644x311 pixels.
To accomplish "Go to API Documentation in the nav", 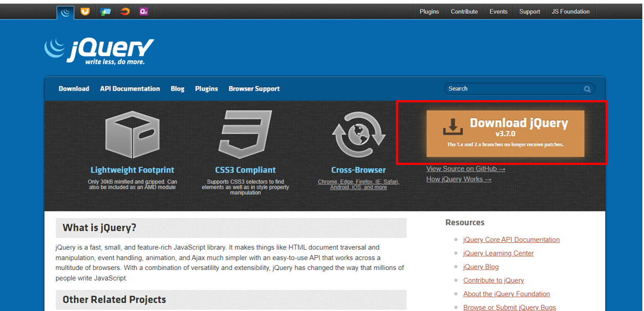I will pos(130,89).
